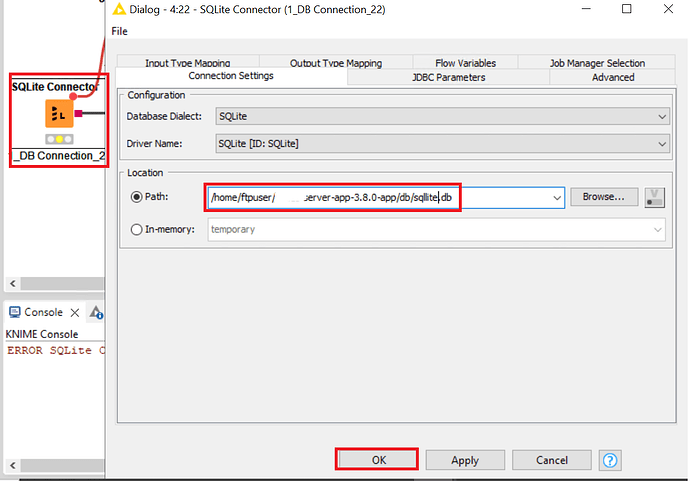Screen dimensions: 690x481
Task: Click Browse... to pick database file
Action: click(x=604, y=197)
